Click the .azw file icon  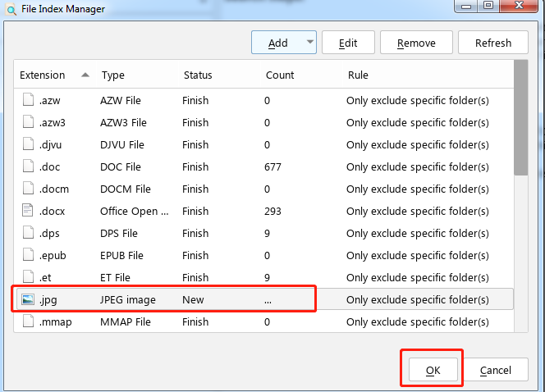(x=28, y=100)
